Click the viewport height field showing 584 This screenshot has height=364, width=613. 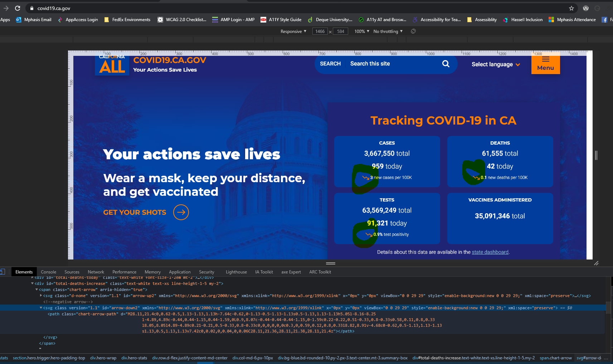[x=340, y=31]
